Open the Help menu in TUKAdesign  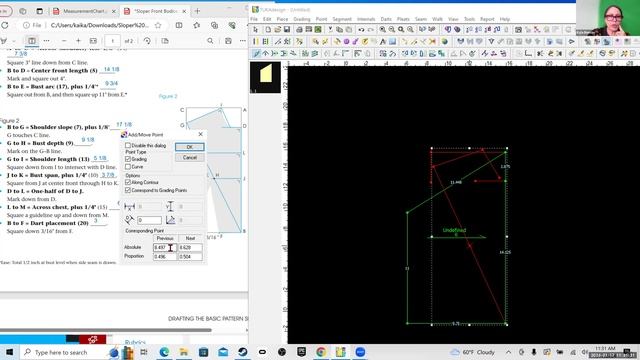[x=505, y=19]
